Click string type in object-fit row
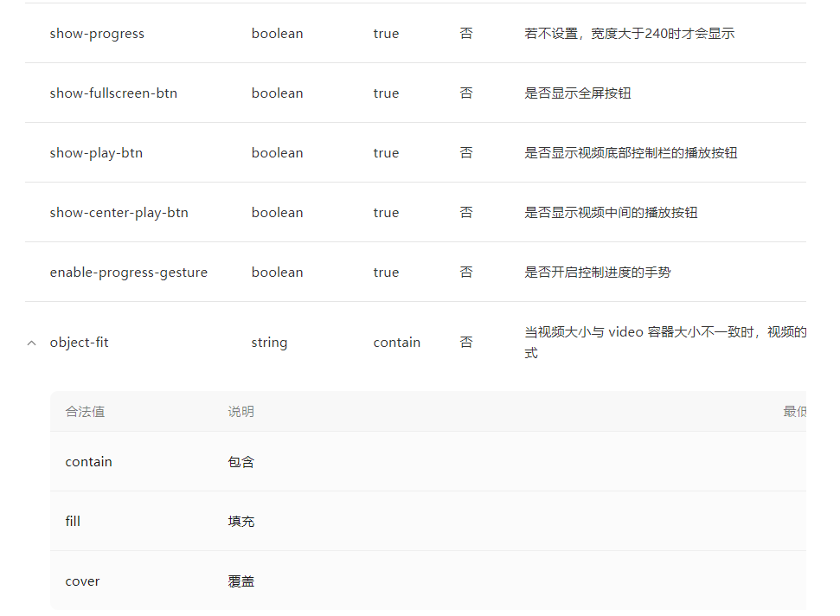 click(x=269, y=343)
